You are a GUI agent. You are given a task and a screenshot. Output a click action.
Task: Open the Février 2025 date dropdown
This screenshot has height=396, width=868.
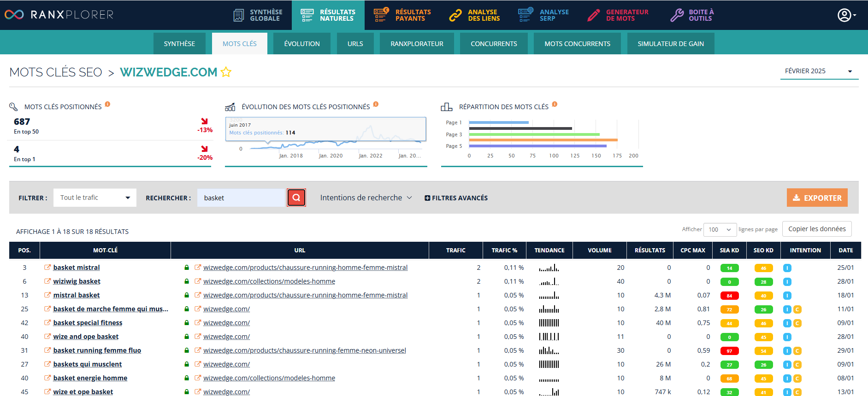[x=819, y=71]
